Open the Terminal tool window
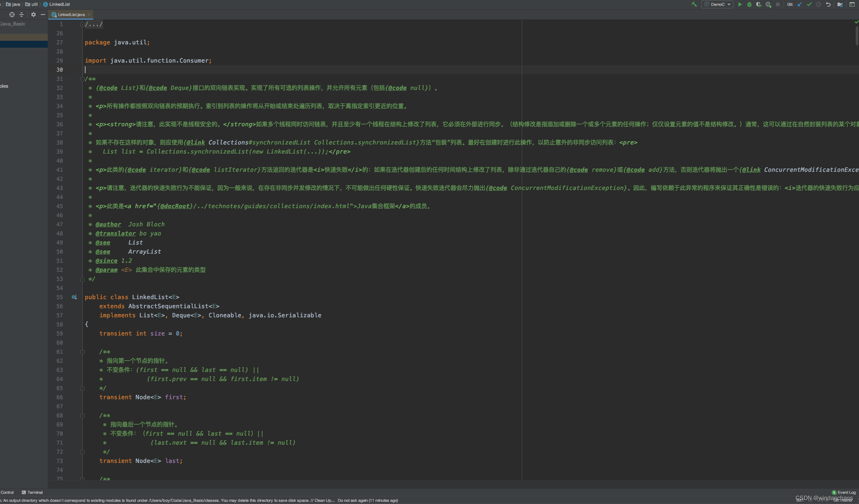Image resolution: width=859 pixels, height=504 pixels. (32, 492)
